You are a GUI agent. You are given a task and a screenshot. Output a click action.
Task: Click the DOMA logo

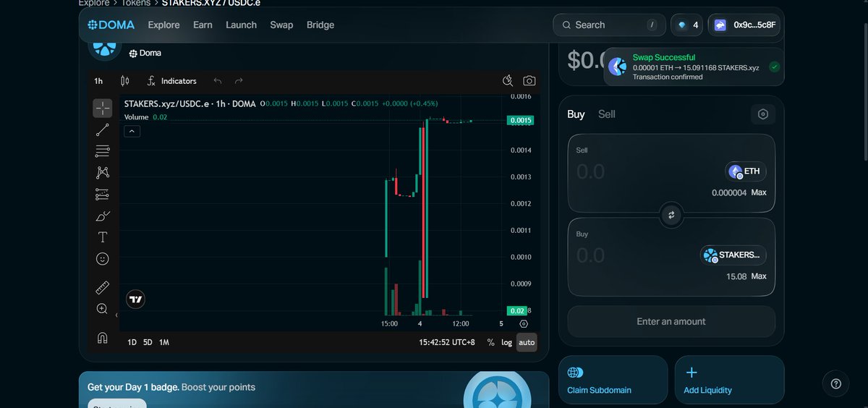(111, 25)
